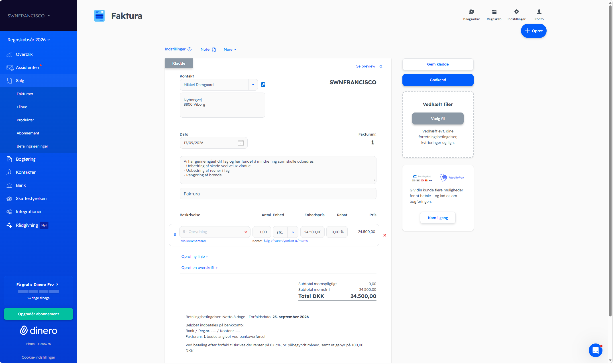The height and width of the screenshot is (364, 613).
Task: Open the Konto user icon
Action: [x=539, y=12]
